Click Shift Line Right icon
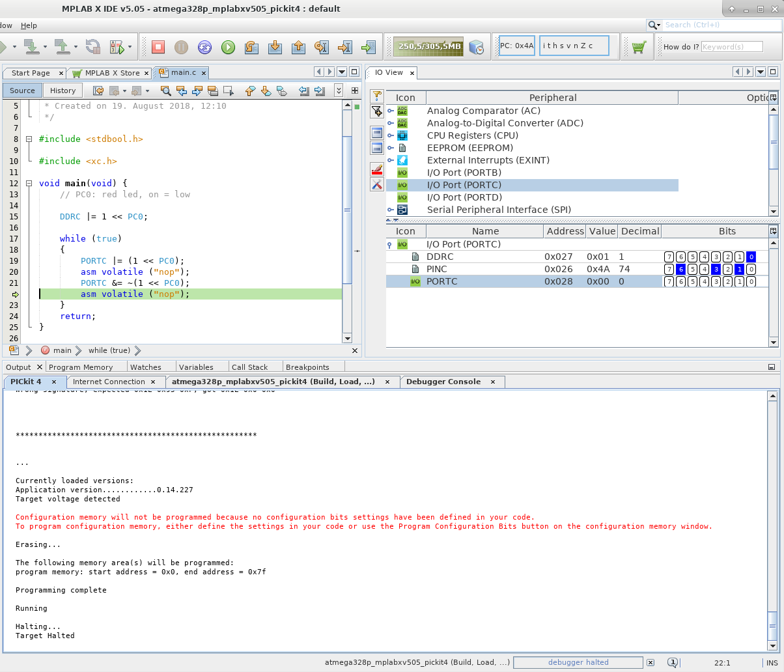Image resolution: width=784 pixels, height=672 pixels. 319,91
